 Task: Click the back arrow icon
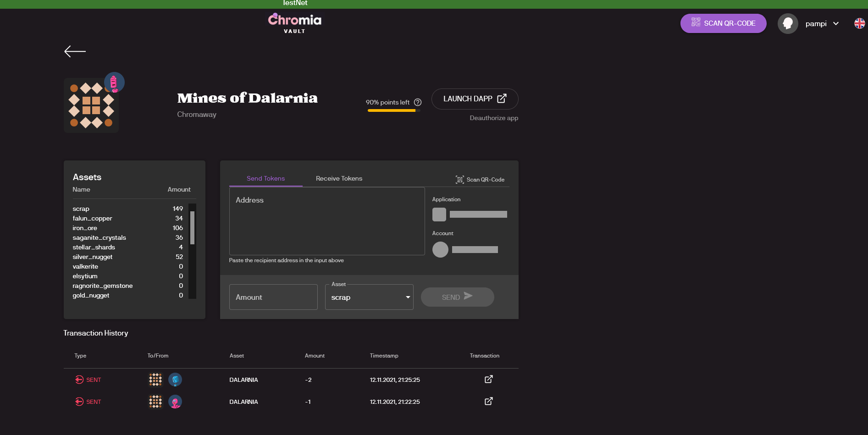click(x=75, y=51)
